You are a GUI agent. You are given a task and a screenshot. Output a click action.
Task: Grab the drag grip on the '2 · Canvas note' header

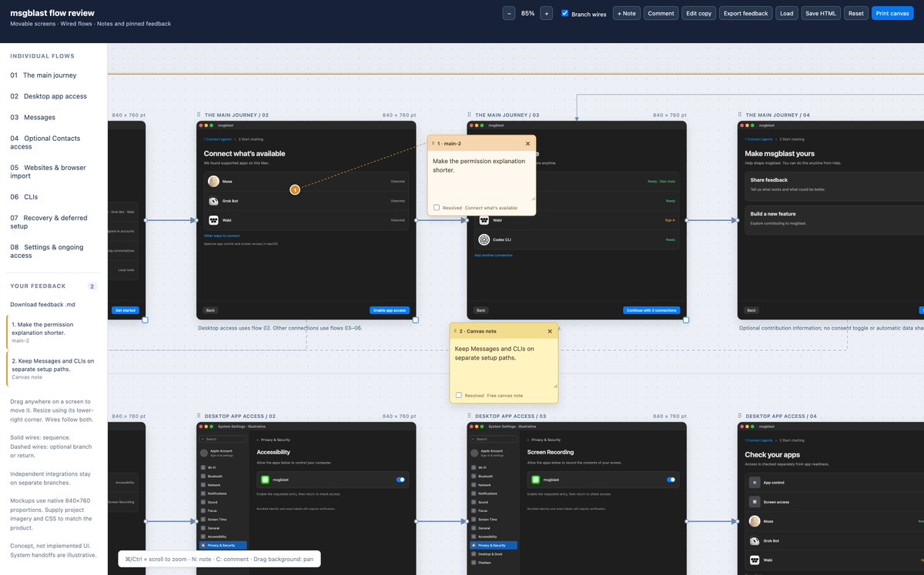click(456, 331)
